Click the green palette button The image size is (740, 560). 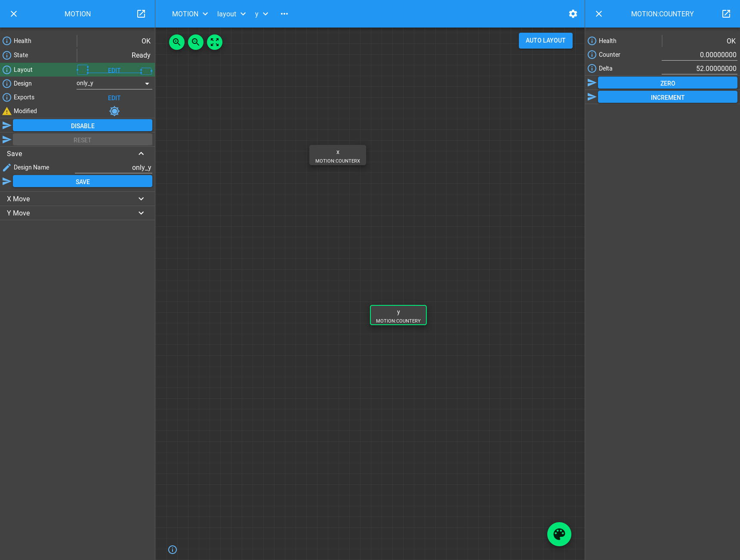coord(559,534)
